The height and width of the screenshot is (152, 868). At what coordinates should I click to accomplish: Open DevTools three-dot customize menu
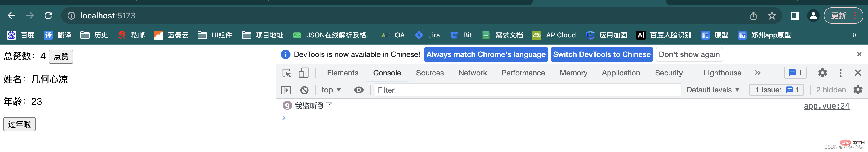click(x=840, y=73)
